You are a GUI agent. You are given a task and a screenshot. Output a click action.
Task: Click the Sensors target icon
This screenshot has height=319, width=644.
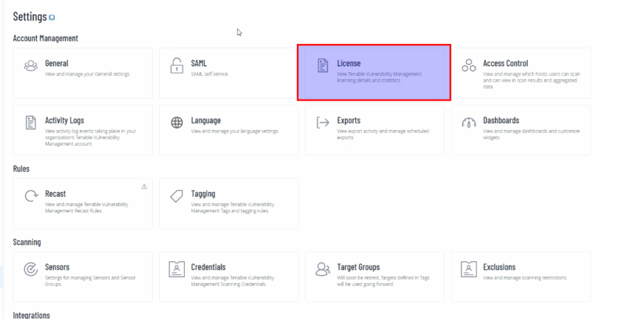coord(31,269)
